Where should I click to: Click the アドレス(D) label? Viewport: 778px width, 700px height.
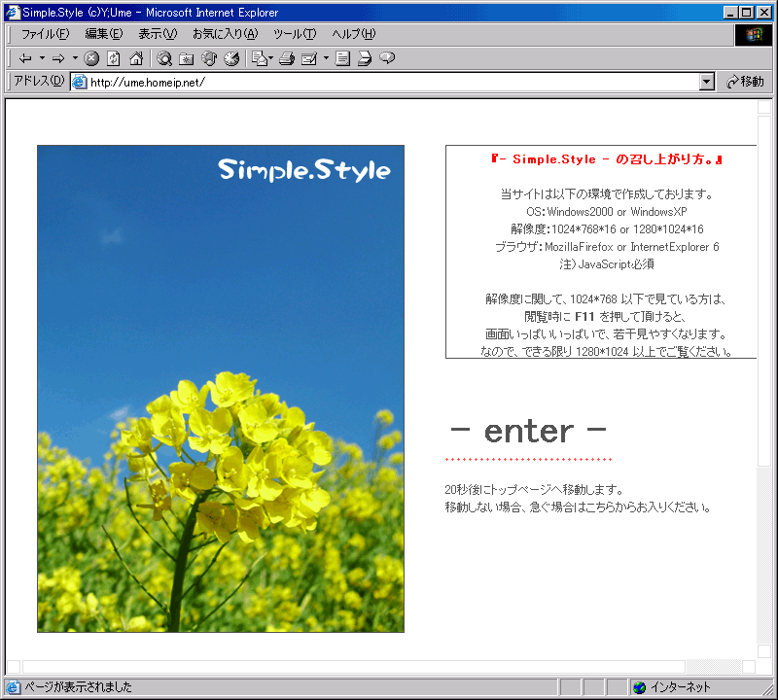[x=39, y=82]
